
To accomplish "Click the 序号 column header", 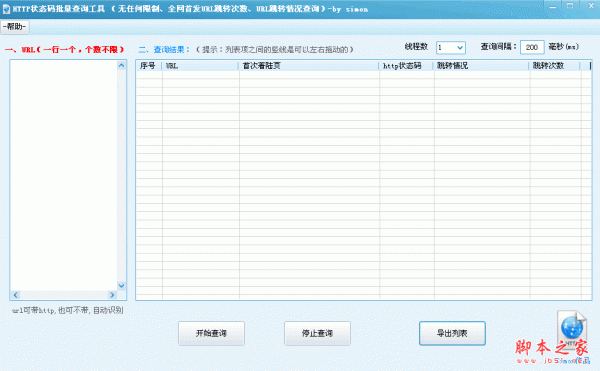I will pos(149,66).
